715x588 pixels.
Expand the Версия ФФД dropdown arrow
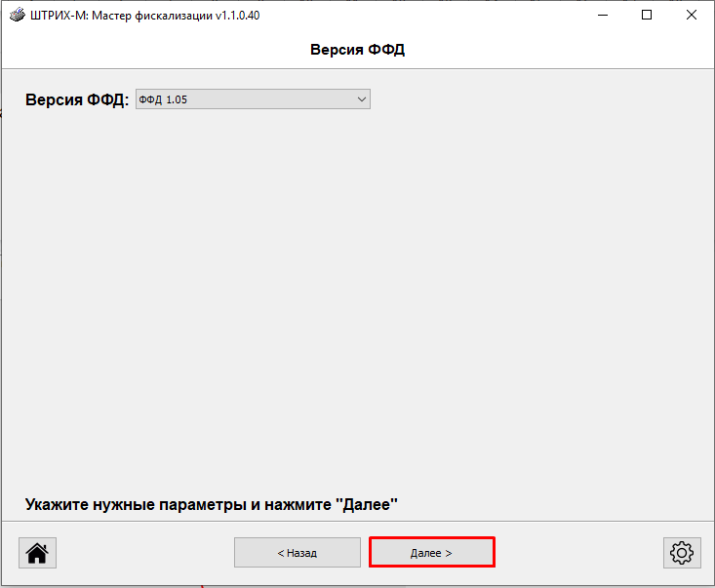point(361,99)
